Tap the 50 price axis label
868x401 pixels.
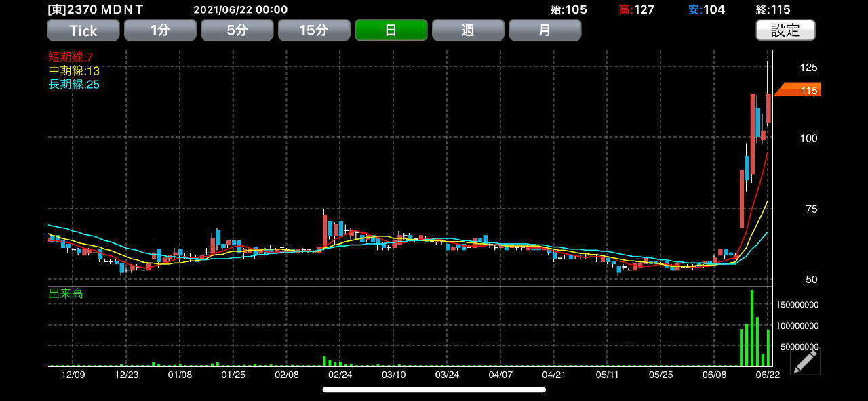point(811,280)
